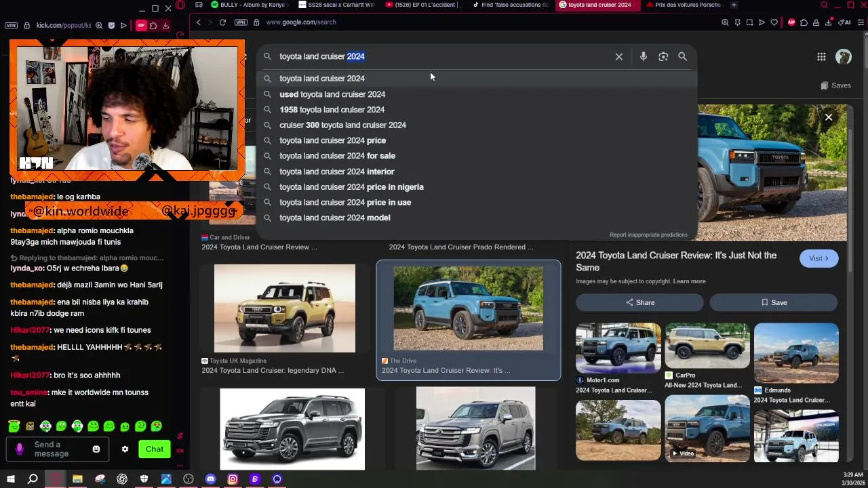The image size is (868, 488).
Task: Select the toyota land cruiser 2024 tab
Action: pyautogui.click(x=598, y=5)
